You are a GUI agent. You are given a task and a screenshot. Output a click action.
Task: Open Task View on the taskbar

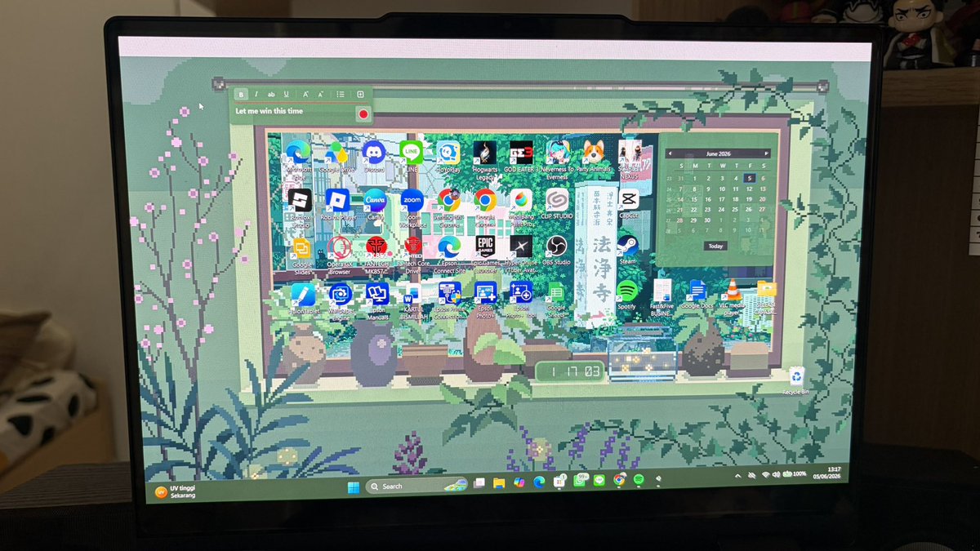coord(479,484)
